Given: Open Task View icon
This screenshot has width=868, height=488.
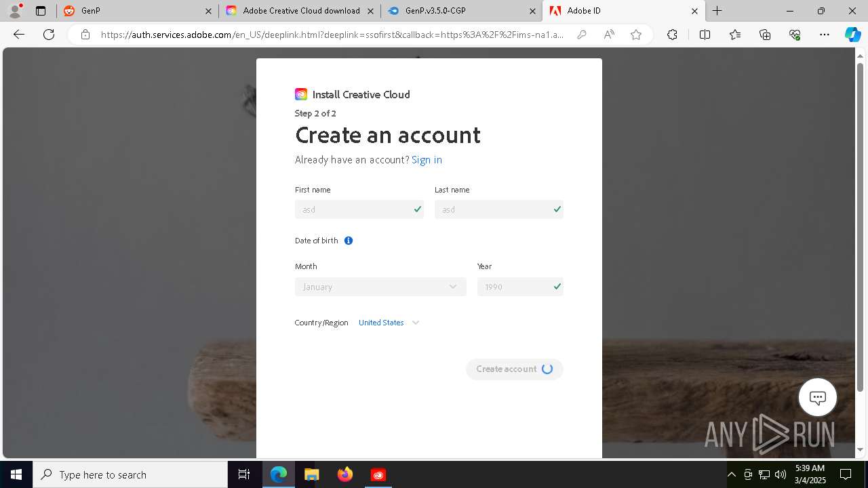Looking at the screenshot, I should coord(244,474).
